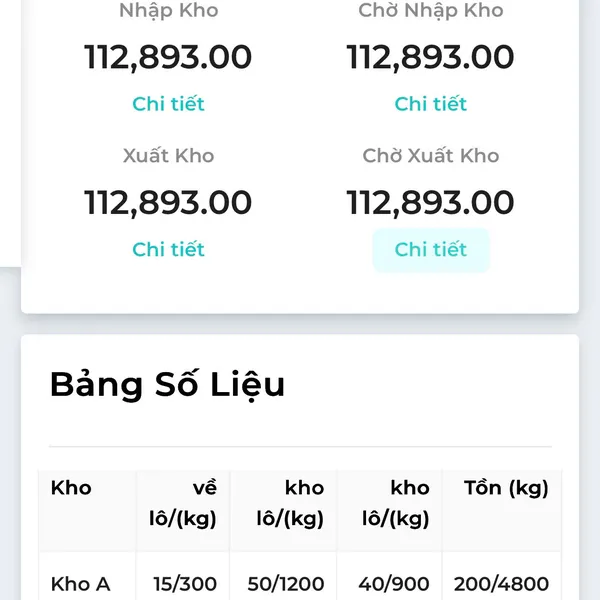Click Chi tiết link under Xuất Kho
This screenshot has height=600, width=600.
tap(168, 250)
